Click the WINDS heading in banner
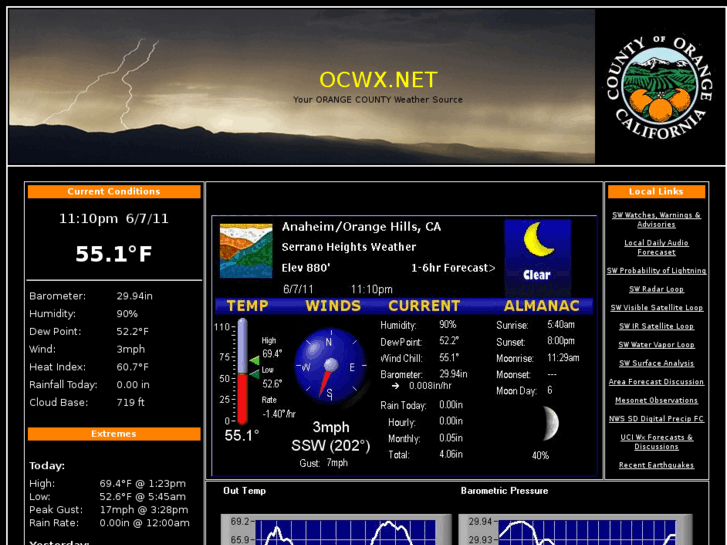Image resolution: width=727 pixels, height=545 pixels. tap(333, 306)
